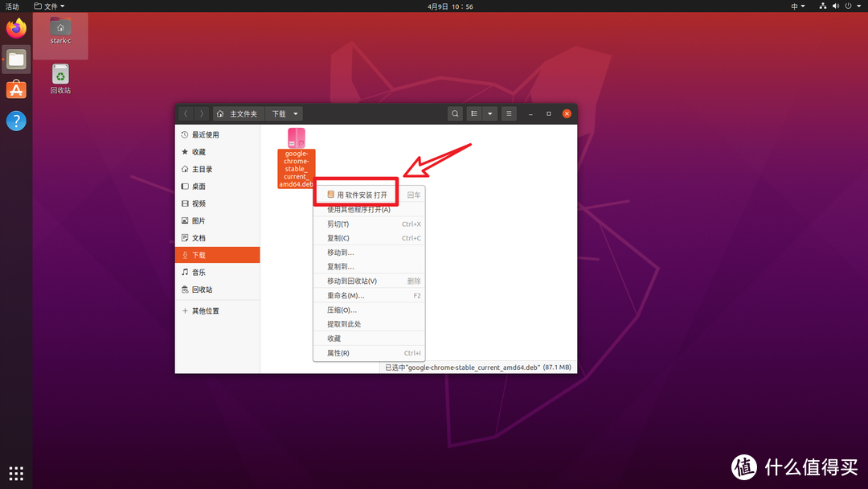The image size is (868, 489).
Task: Open the view options dropdown next to list view
Action: (489, 113)
